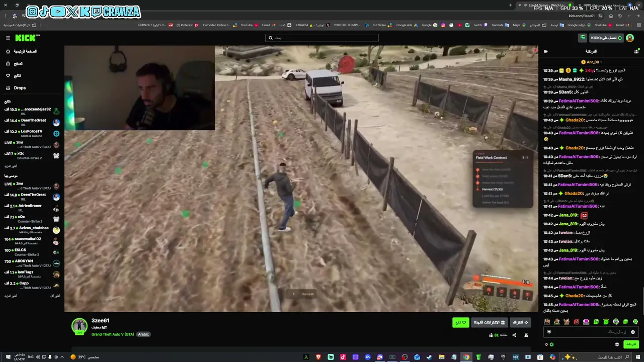This screenshot has width=644, height=362.
Task: Open the ABOKYAN recommended channel
Action: [32, 263]
